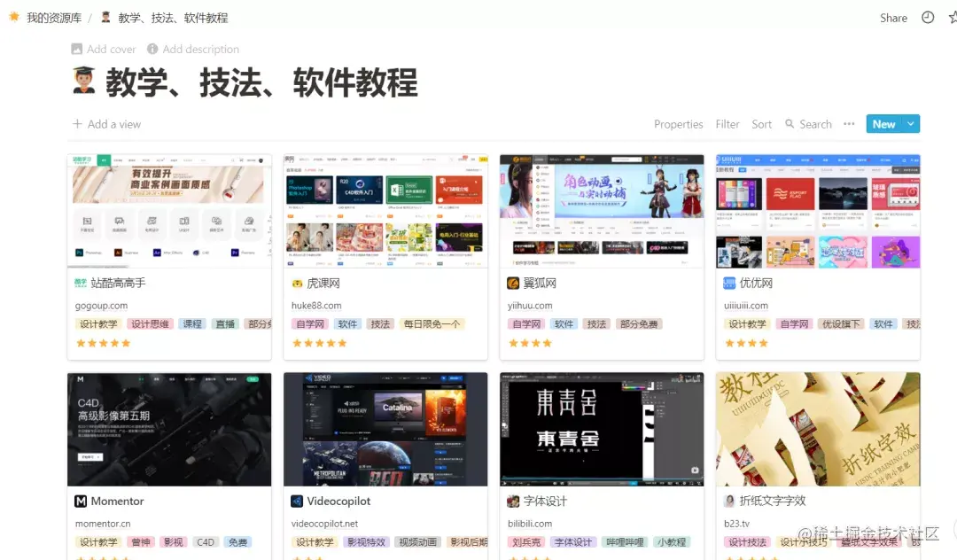
Task: Click 设计思维 tag on 站酷高高手 card
Action: tap(150, 324)
